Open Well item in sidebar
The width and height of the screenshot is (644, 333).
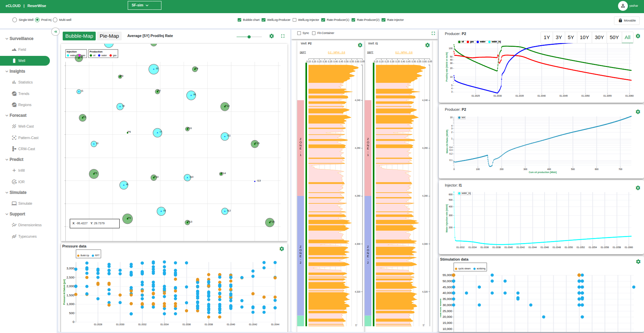tap(25, 61)
